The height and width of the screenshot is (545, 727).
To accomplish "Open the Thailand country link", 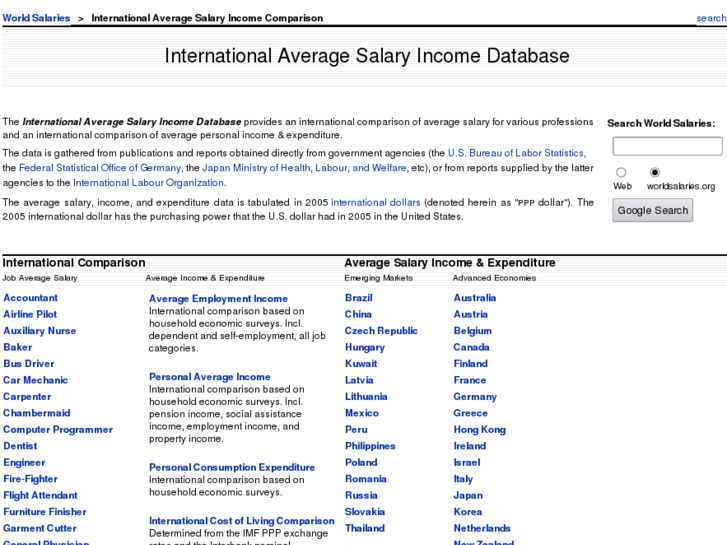I will tap(365, 529).
